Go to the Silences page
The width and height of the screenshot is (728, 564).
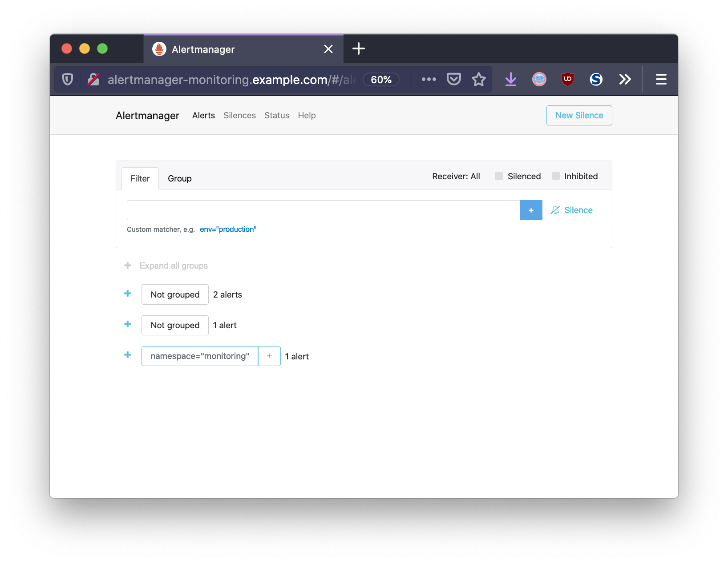click(239, 115)
